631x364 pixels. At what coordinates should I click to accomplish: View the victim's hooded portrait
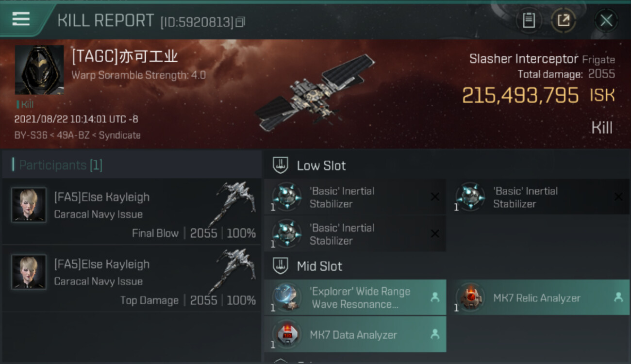click(39, 70)
